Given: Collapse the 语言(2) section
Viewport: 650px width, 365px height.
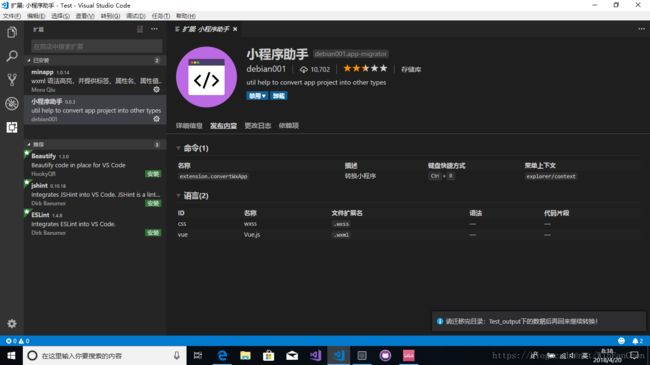Looking at the screenshot, I should pyautogui.click(x=192, y=196).
